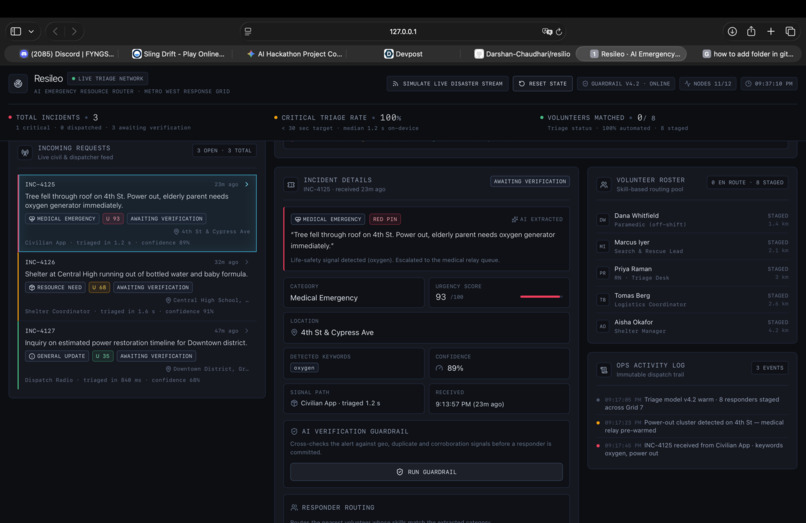Click Guardrail v4.2 Online status chip
Image resolution: width=806 pixels, height=523 pixels.
point(626,83)
